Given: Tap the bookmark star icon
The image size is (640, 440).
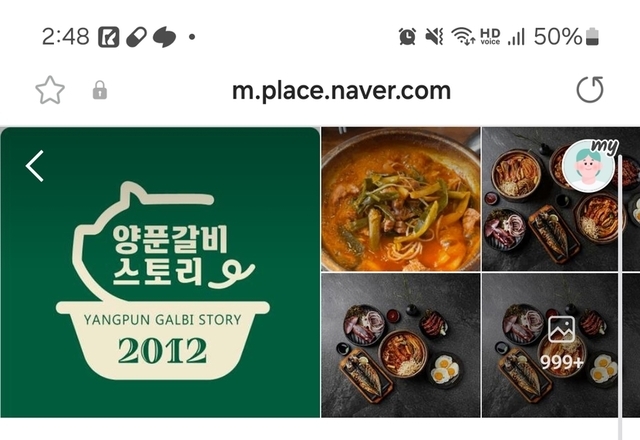Looking at the screenshot, I should point(50,90).
